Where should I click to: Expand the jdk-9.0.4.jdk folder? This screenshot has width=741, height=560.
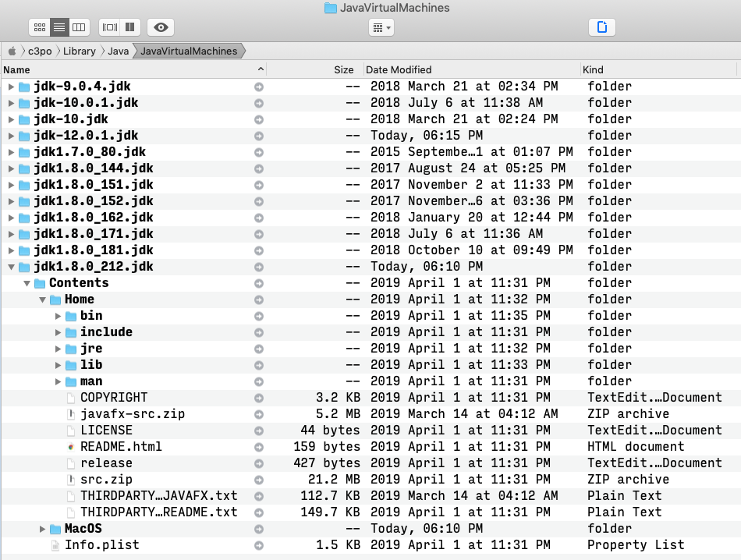[12, 87]
